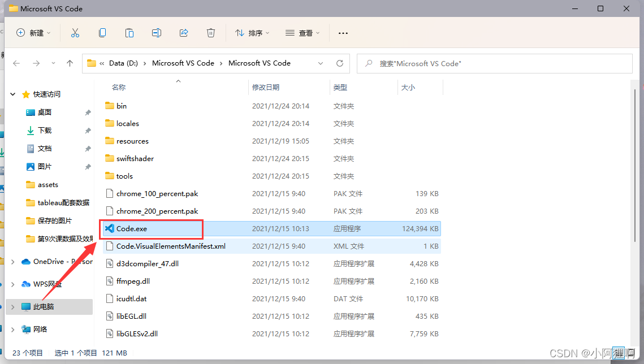This screenshot has width=644, height=364.
Task: Open the three-dot more options menu
Action: coord(343,33)
